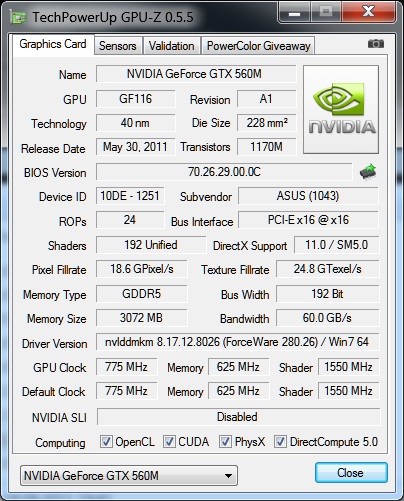Image resolution: width=404 pixels, height=501 pixels.
Task: Select the Graphics Card tab
Action: [x=53, y=44]
